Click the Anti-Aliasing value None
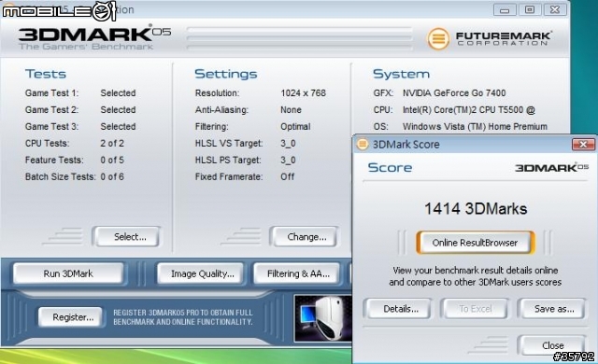 (291, 109)
